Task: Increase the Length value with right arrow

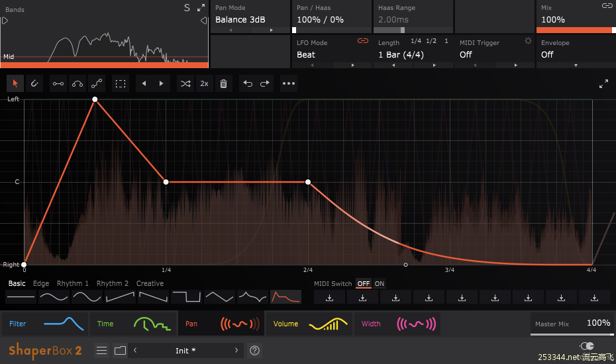Action: [434, 65]
